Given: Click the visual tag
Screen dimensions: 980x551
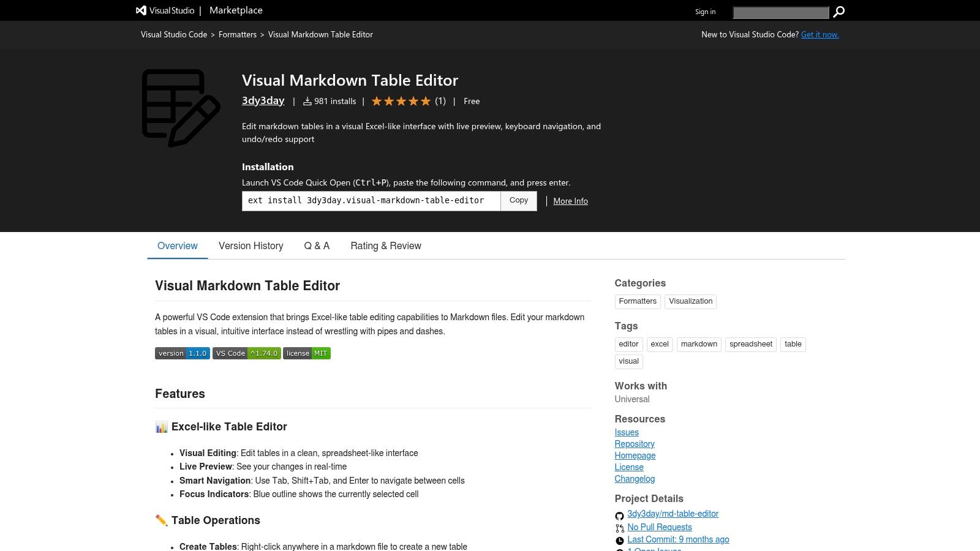Looking at the screenshot, I should click(628, 361).
